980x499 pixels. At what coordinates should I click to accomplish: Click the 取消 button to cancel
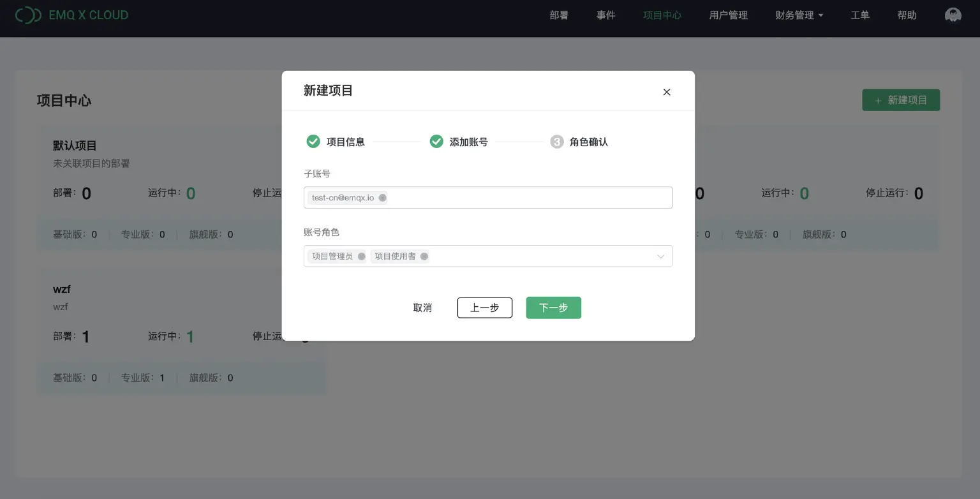(x=422, y=308)
